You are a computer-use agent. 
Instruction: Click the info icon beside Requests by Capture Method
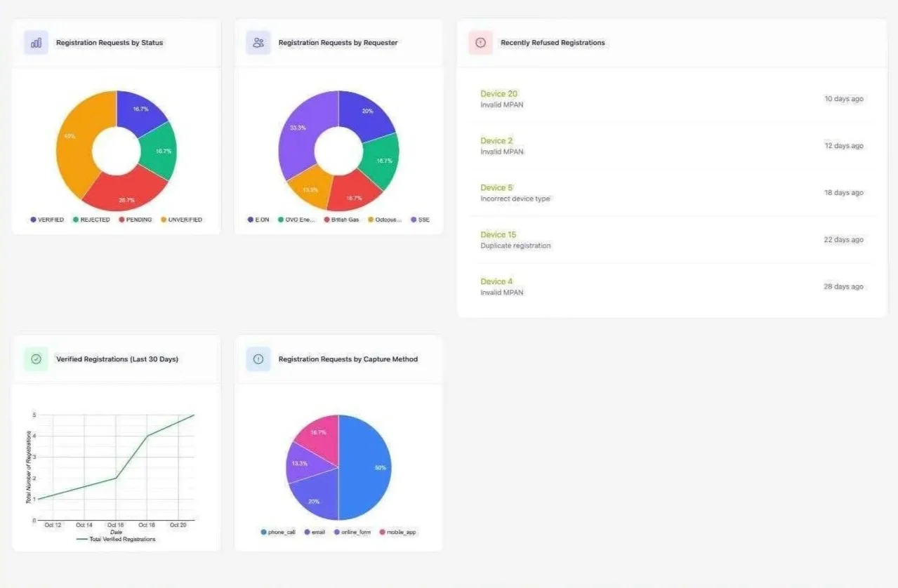tap(258, 359)
